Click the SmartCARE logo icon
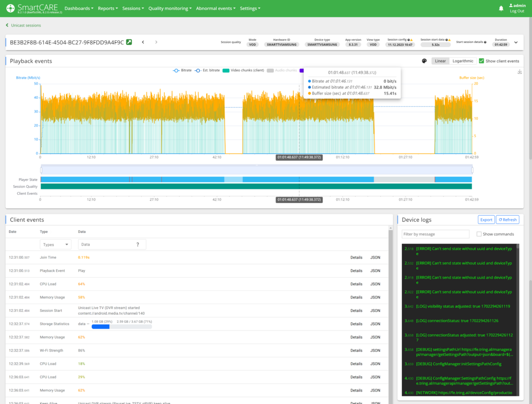This screenshot has width=532, height=404. coord(11,8)
